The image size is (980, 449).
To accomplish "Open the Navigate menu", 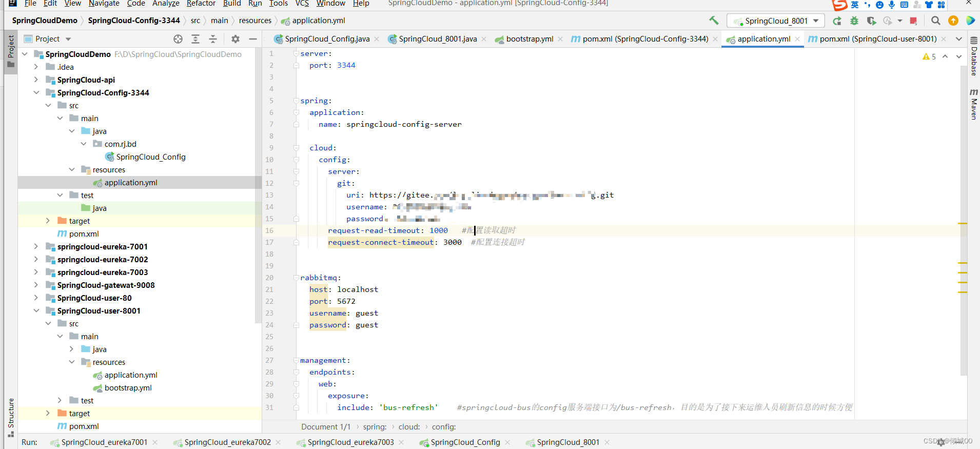I will 104,4.
